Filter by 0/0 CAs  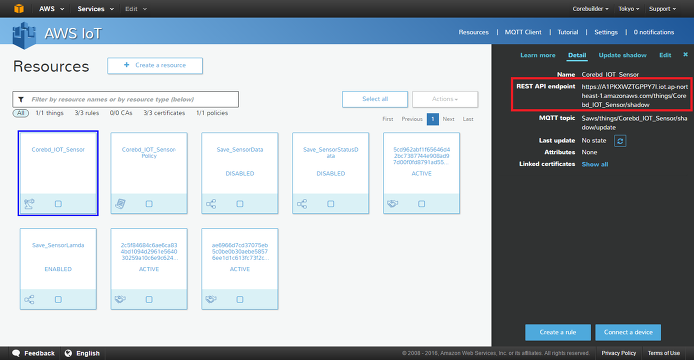pos(121,113)
